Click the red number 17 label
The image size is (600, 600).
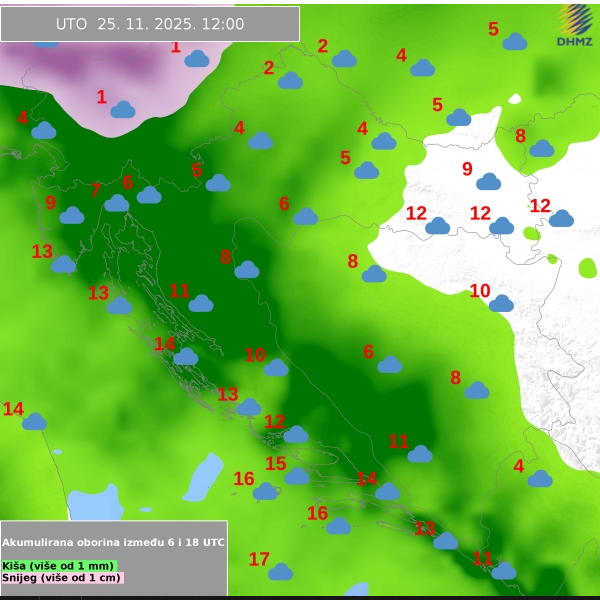259,559
